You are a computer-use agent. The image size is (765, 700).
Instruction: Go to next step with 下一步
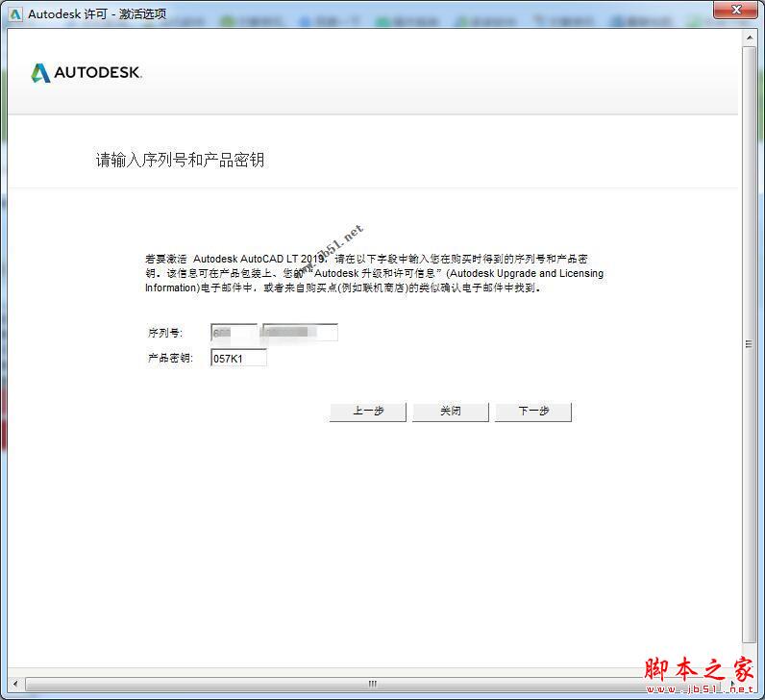pyautogui.click(x=533, y=412)
